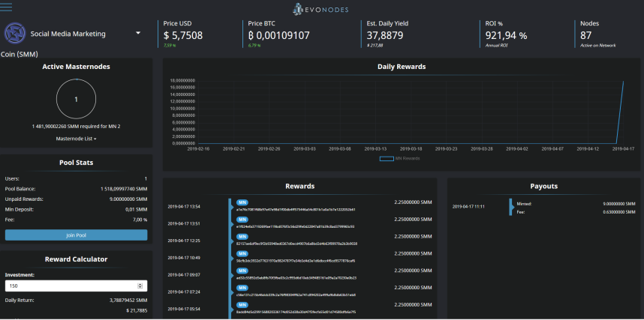The width and height of the screenshot is (644, 320).
Task: Open transaction hash of 10:49 reward
Action: (296, 261)
